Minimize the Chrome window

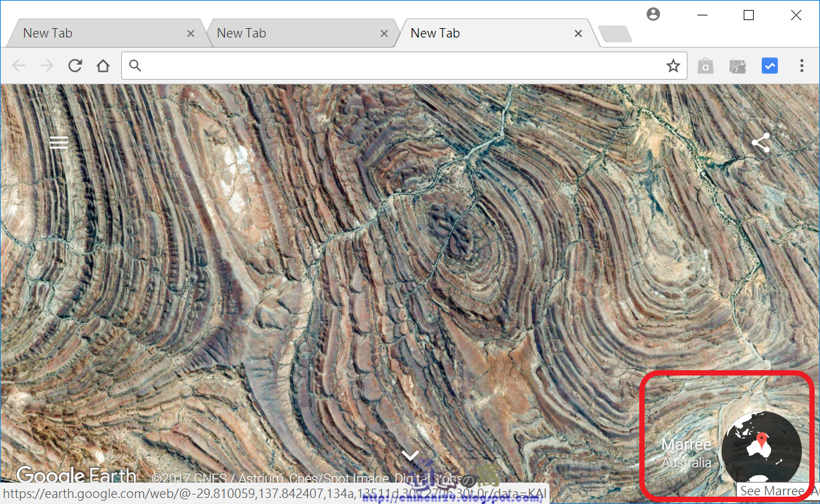click(702, 15)
